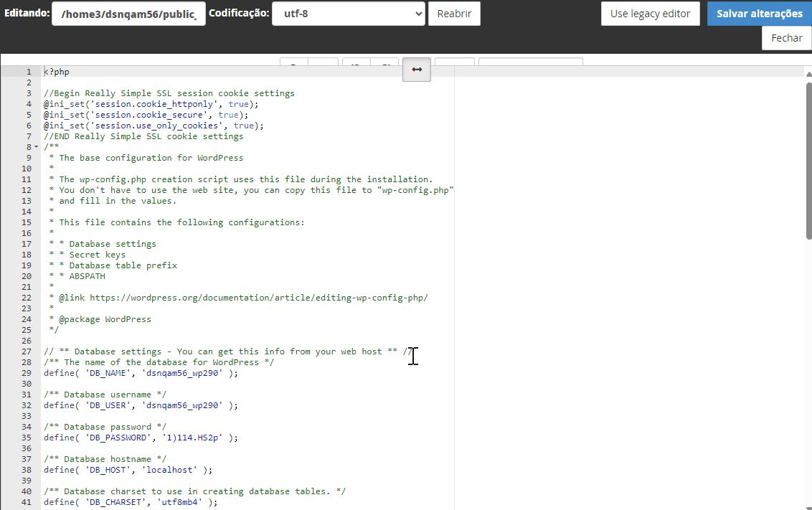This screenshot has height=510, width=812.
Task: Click the DB_CHARSET utf8mb4 define line
Action: [x=131, y=502]
